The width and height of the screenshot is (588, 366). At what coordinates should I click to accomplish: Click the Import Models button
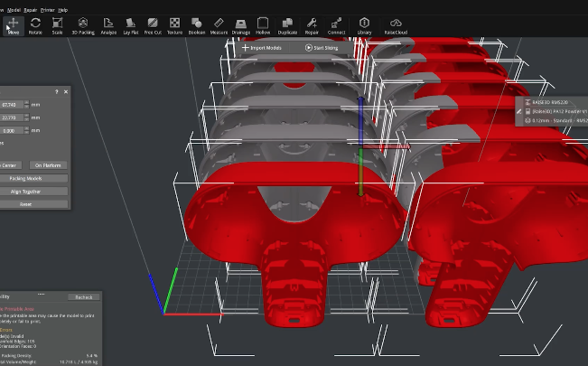pyautogui.click(x=268, y=47)
